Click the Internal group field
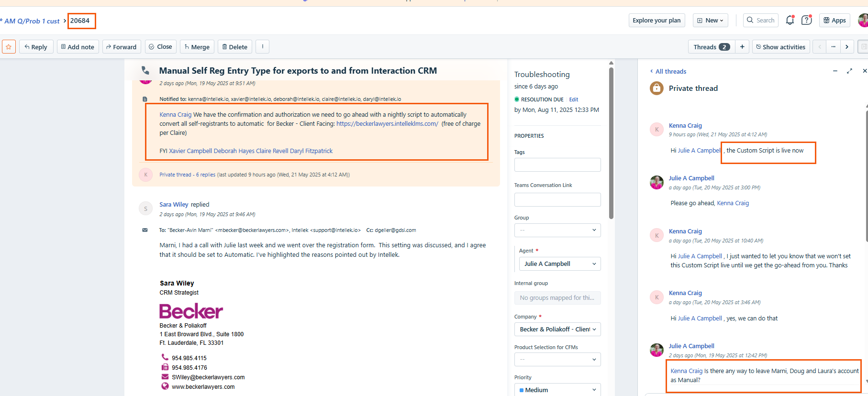868x396 pixels. [557, 297]
